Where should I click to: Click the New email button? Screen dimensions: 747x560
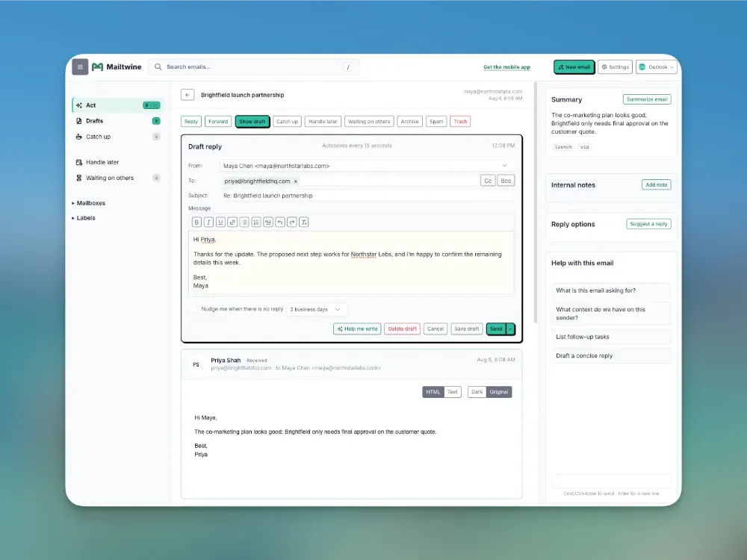coord(574,67)
